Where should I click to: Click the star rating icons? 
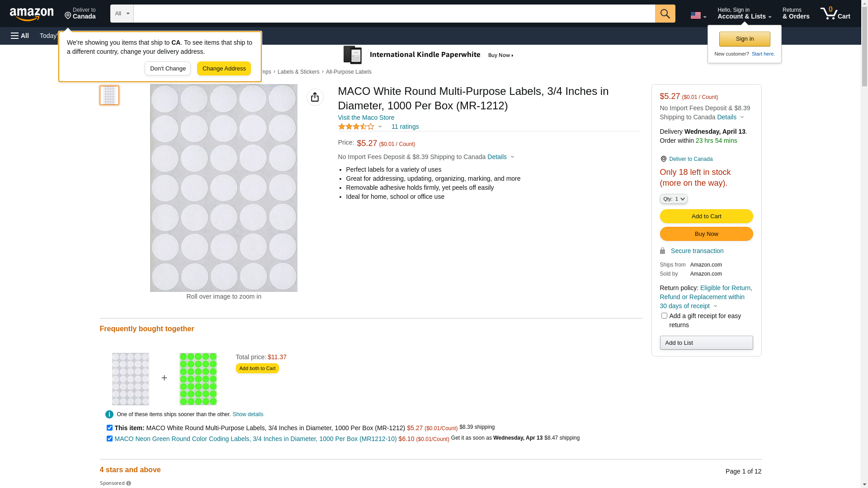pyautogui.click(x=356, y=127)
